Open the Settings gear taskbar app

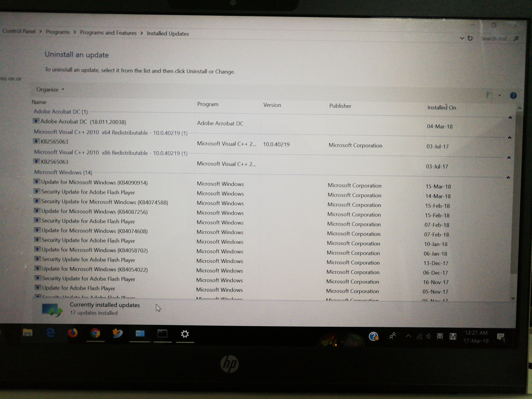point(185,334)
